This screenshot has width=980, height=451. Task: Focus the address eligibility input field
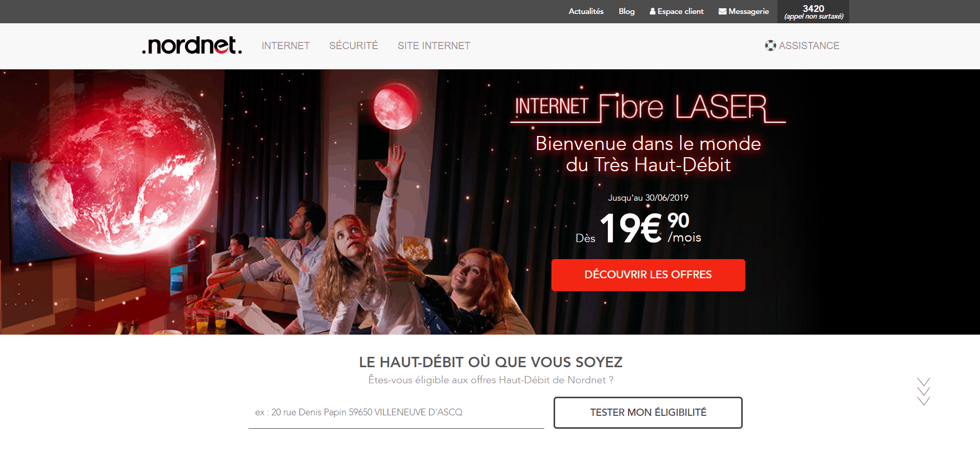(x=396, y=413)
